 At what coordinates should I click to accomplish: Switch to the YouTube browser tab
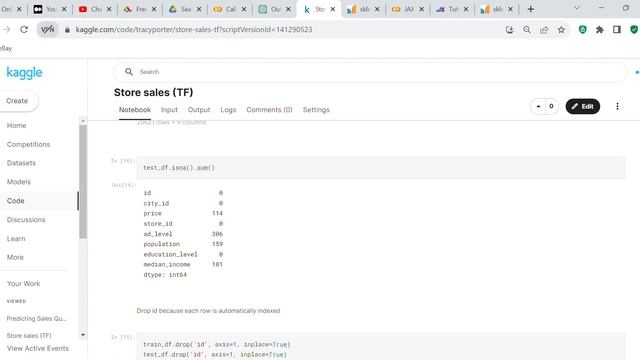click(95, 9)
